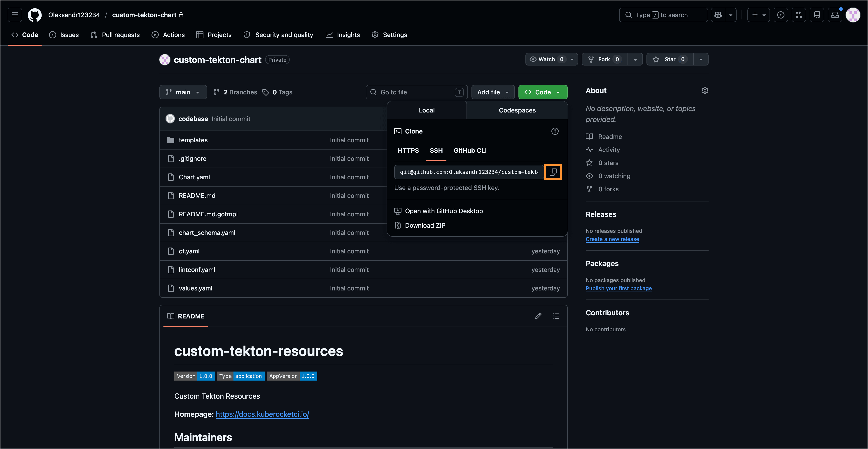Focus the Type / to search field
The height and width of the screenshot is (449, 868).
click(x=663, y=15)
